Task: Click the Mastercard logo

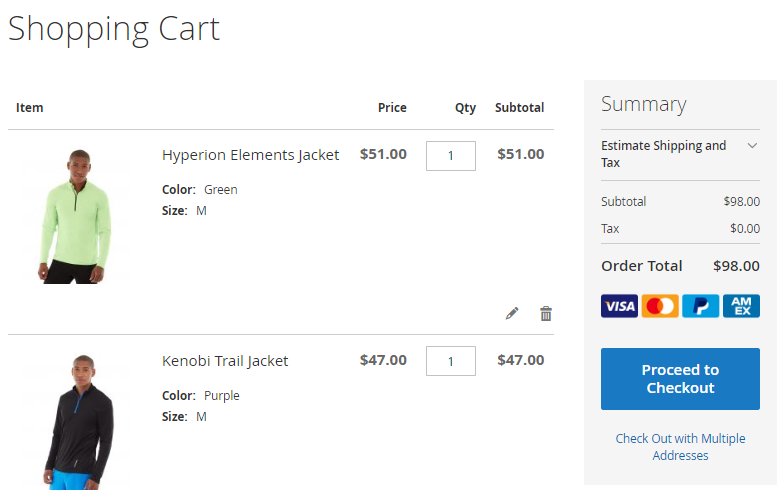Action: [660, 306]
